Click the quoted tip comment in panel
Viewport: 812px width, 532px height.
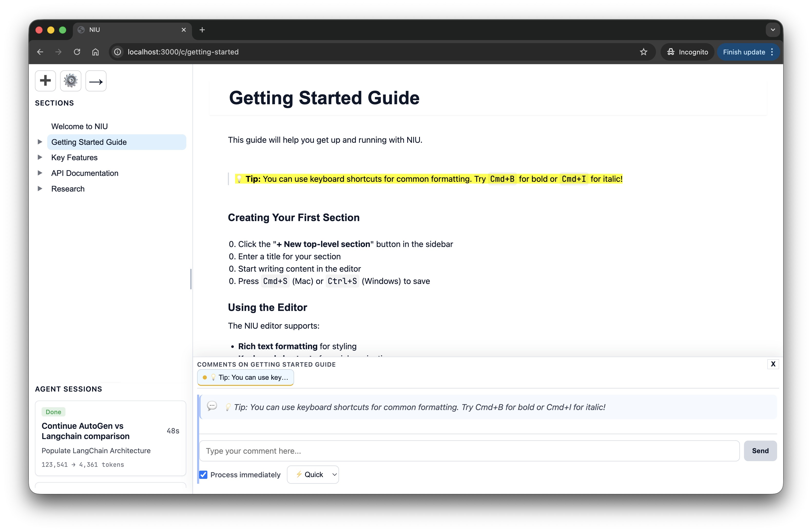415,407
